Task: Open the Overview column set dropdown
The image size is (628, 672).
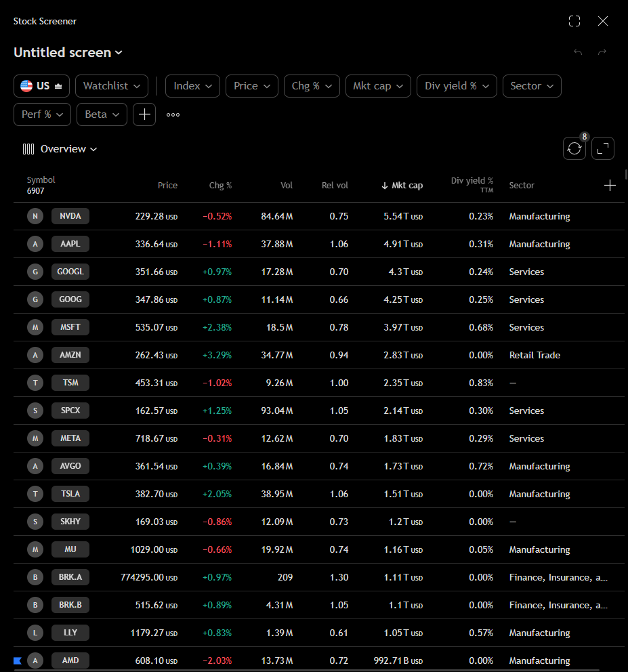Action: click(68, 149)
